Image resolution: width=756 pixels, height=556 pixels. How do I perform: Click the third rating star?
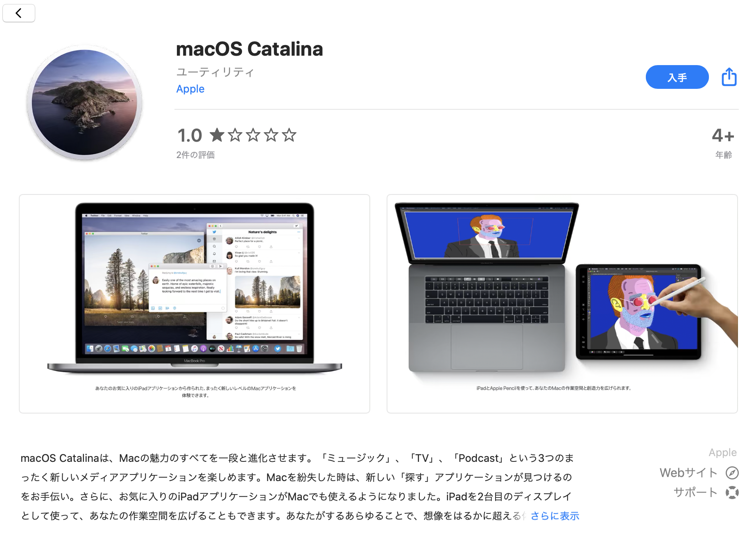253,135
